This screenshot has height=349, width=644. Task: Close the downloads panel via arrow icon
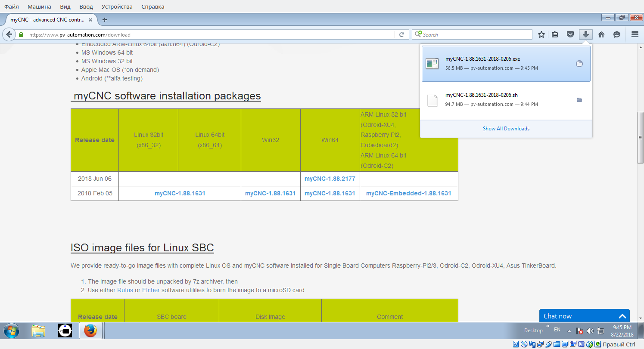[585, 34]
